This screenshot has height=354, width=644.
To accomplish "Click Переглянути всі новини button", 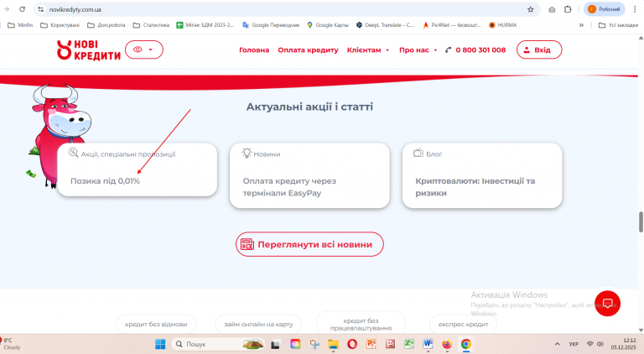I will click(309, 244).
